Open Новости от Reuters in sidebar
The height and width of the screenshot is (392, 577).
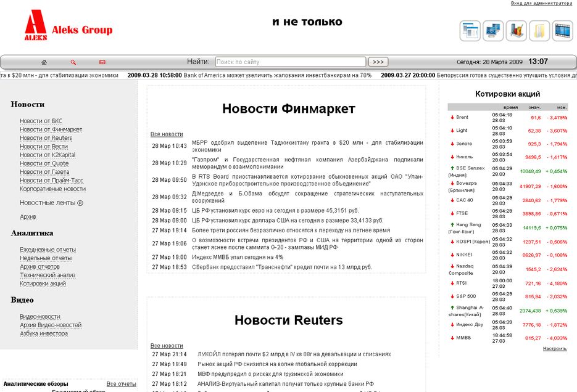pos(46,138)
